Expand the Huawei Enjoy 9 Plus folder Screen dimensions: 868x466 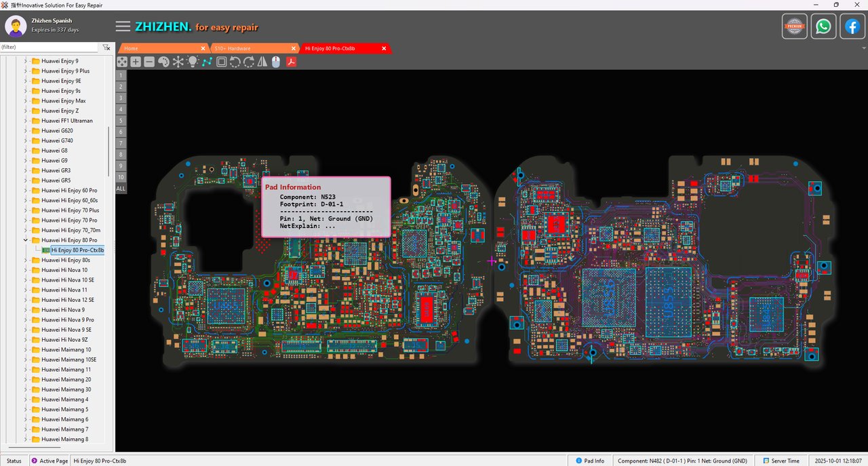click(26, 71)
